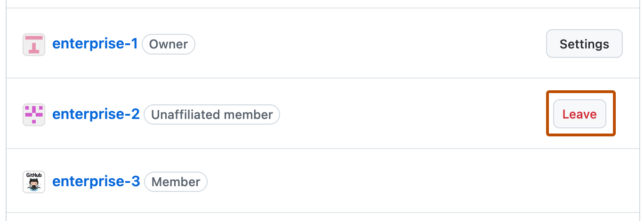
Task: Open Settings for enterprise-1
Action: (x=584, y=44)
